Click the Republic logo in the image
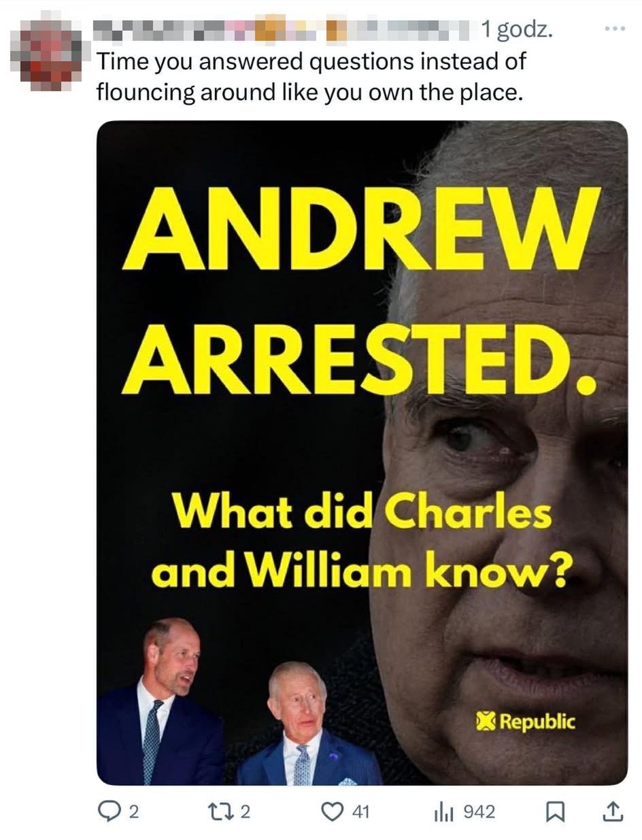Screen dimensions: 642x840 point(526,722)
